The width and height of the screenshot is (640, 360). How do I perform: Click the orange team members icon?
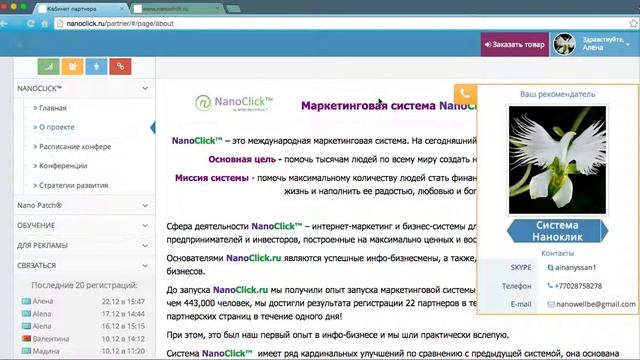[72, 67]
